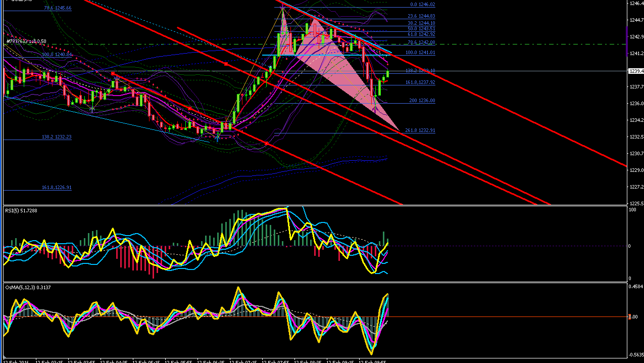Click the 1246.4 value on price scale

[636, 3]
